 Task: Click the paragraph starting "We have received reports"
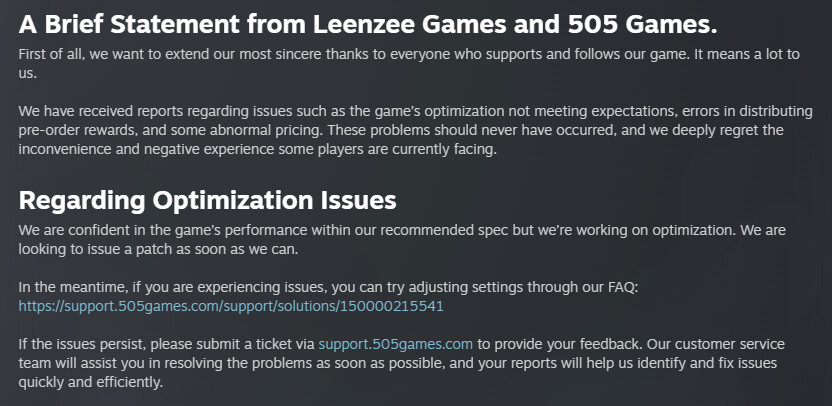[415, 130]
